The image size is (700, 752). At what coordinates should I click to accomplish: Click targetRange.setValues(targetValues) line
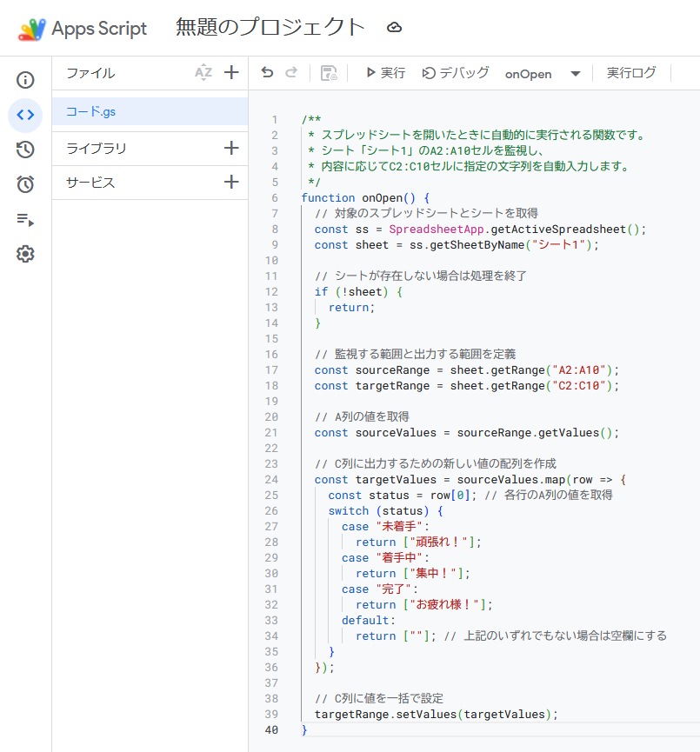click(x=437, y=715)
